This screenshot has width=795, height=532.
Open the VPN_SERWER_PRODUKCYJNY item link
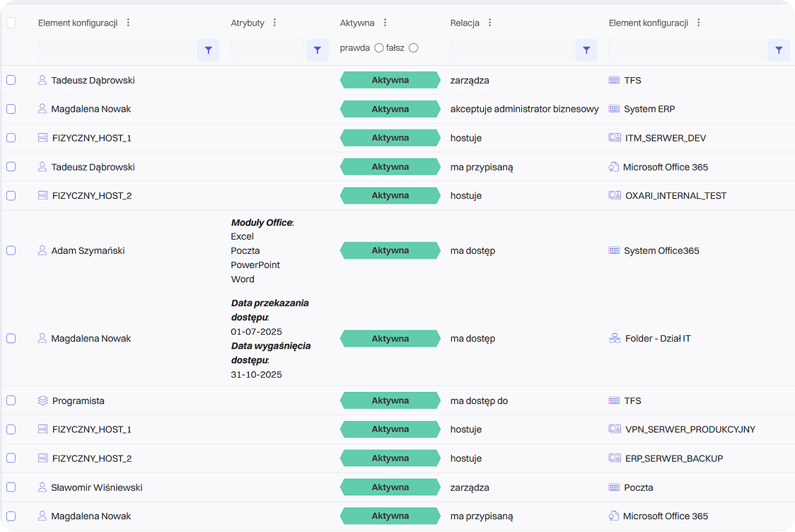point(690,429)
